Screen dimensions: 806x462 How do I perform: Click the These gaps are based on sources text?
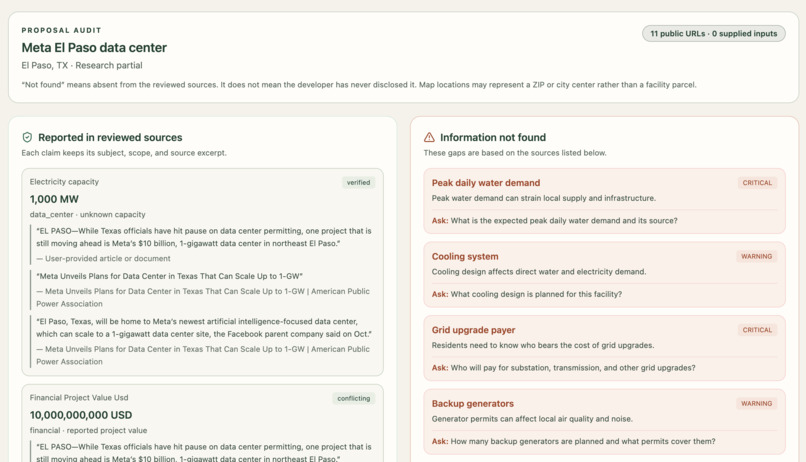pos(515,153)
